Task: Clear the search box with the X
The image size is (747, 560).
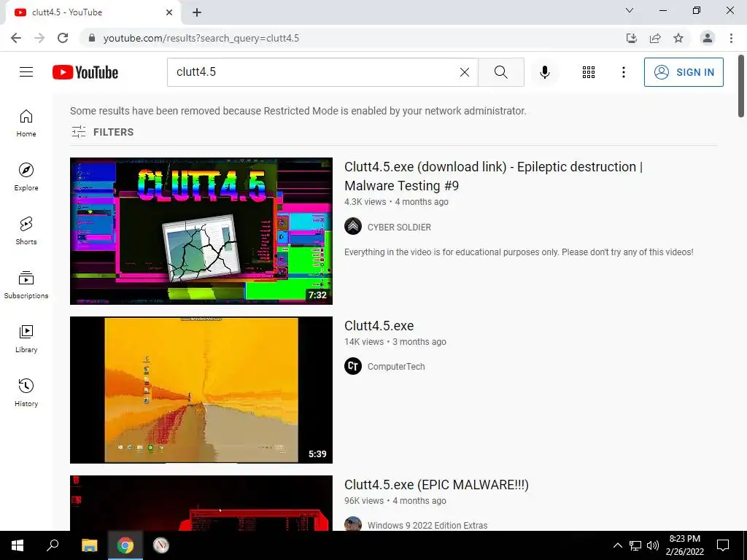Action: point(465,72)
